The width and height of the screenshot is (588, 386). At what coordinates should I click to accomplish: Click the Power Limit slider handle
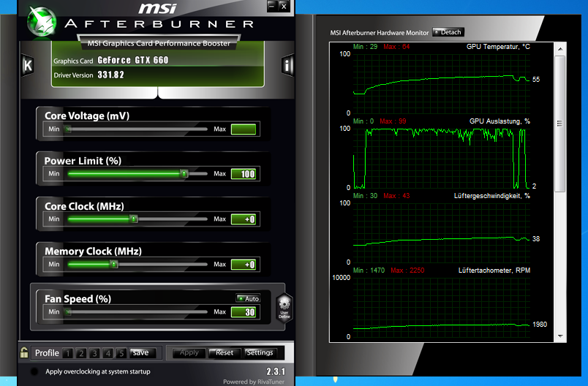pos(184,173)
